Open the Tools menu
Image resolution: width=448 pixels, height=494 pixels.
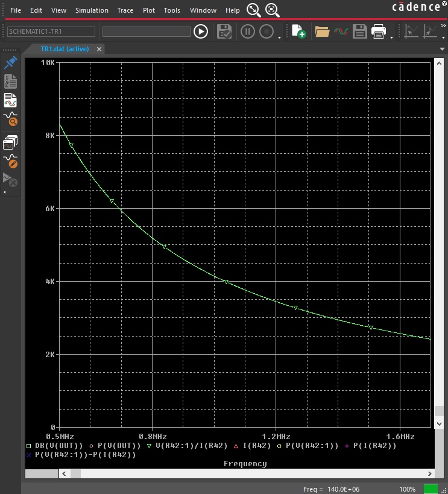click(x=172, y=10)
